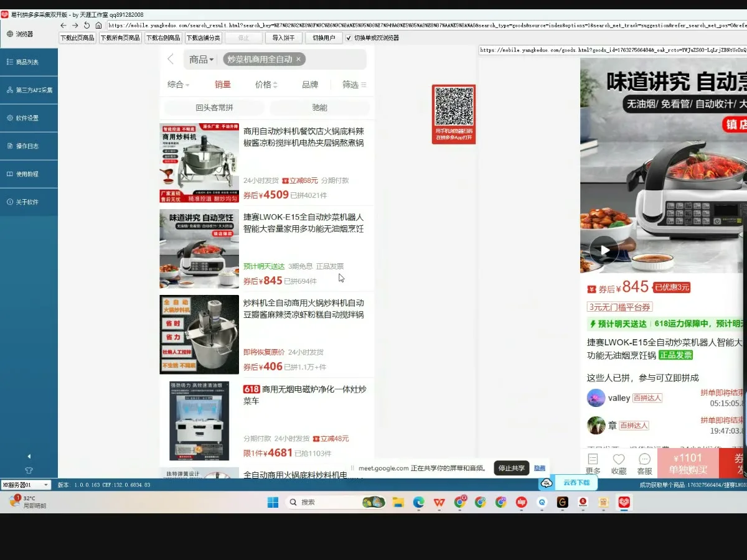The height and width of the screenshot is (560, 747).
Task: Click the 导入饼干 button
Action: [283, 38]
